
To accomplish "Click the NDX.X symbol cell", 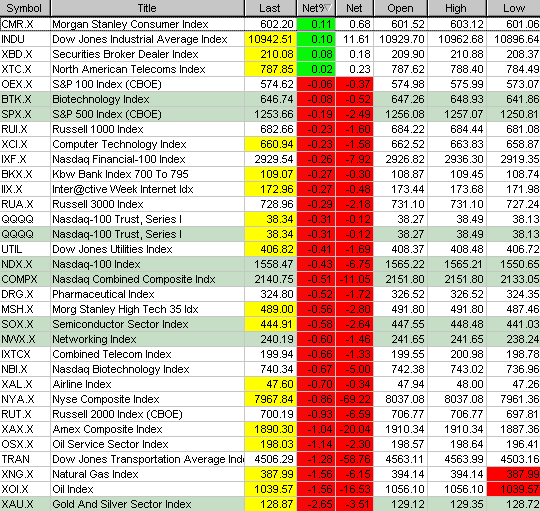I will pyautogui.click(x=25, y=264).
